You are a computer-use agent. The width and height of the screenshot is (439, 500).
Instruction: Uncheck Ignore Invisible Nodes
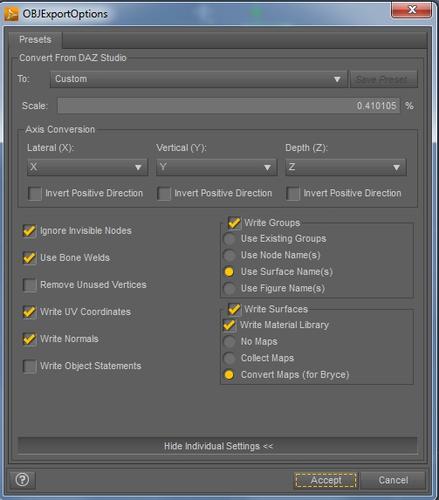coord(29,231)
